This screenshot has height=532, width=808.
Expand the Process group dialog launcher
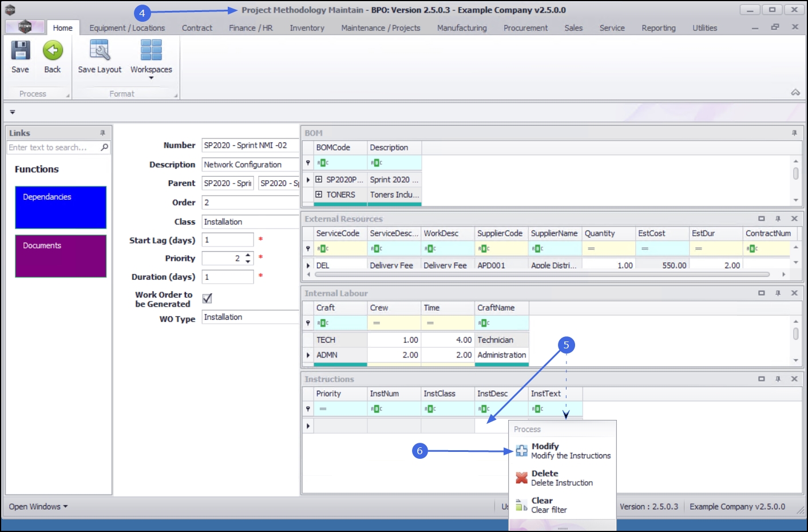coord(68,96)
